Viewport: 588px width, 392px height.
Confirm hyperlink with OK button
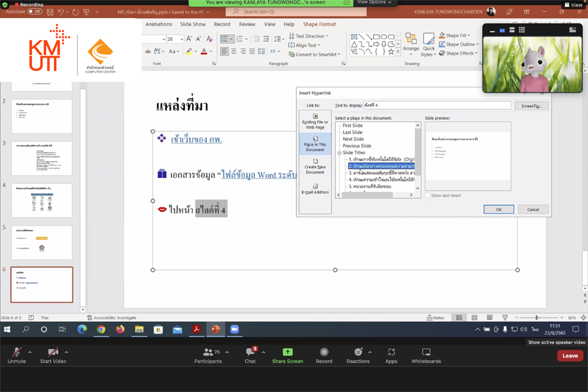pos(498,209)
